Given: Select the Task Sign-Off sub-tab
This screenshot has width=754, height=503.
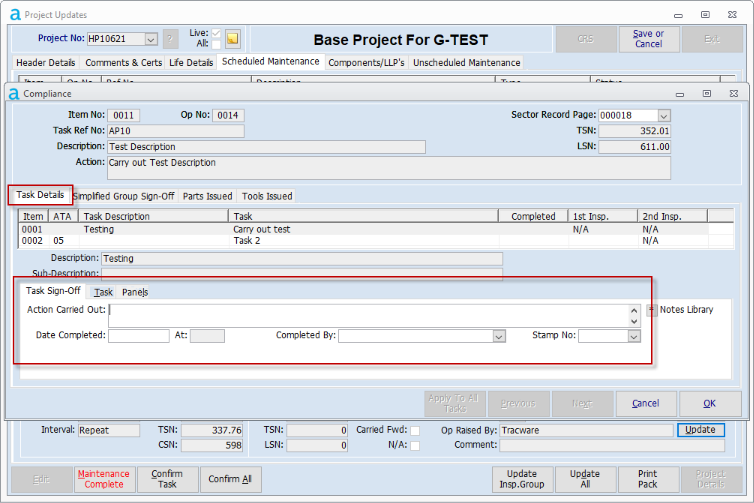Looking at the screenshot, I should (53, 291).
